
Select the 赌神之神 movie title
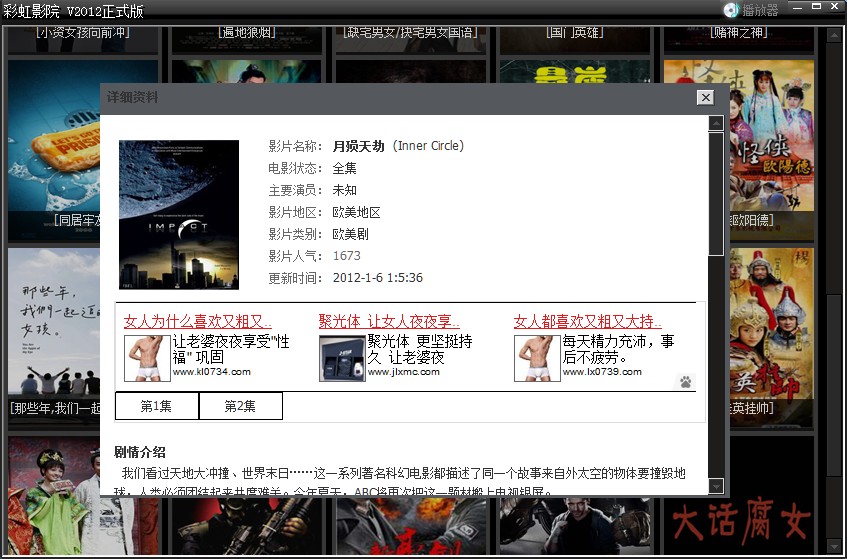(x=738, y=32)
